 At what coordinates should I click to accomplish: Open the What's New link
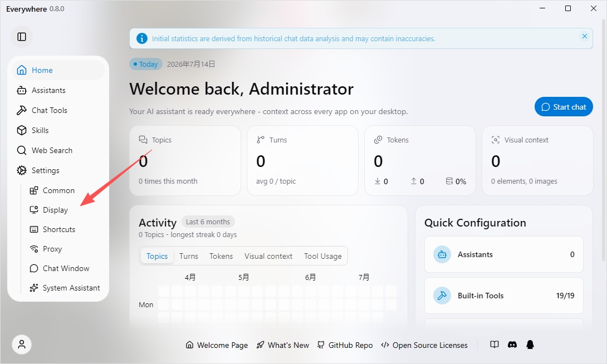pos(283,345)
